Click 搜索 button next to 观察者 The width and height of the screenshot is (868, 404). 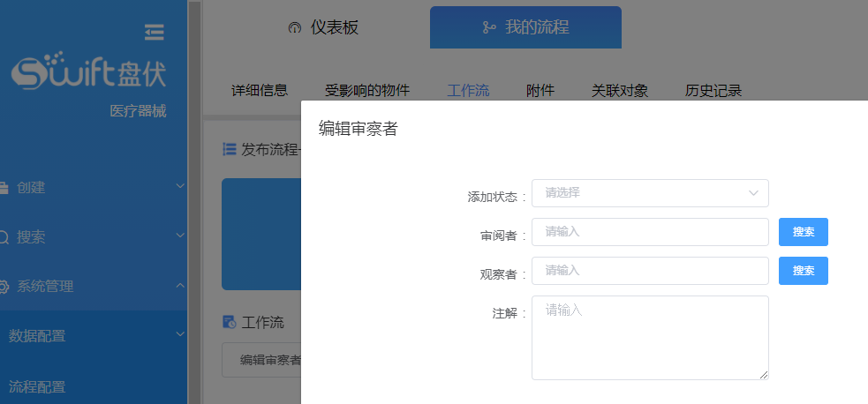pyautogui.click(x=803, y=271)
